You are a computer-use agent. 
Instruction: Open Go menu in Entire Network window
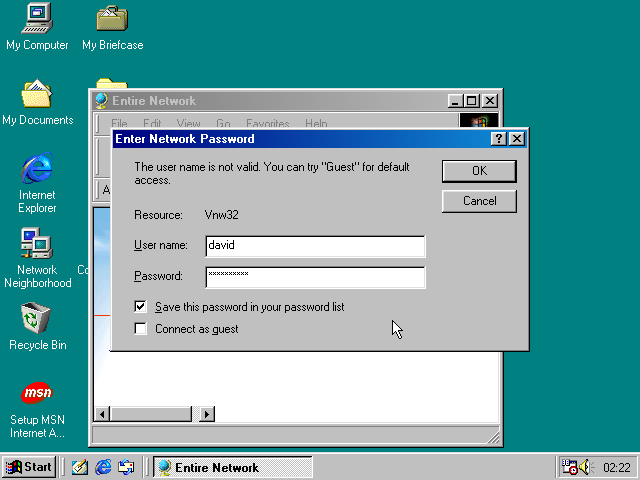tap(223, 123)
